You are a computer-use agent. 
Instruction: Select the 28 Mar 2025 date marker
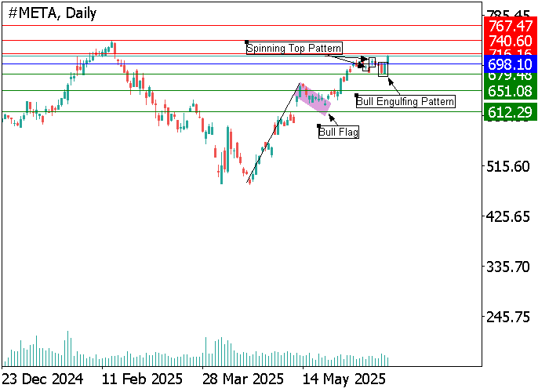(242, 379)
